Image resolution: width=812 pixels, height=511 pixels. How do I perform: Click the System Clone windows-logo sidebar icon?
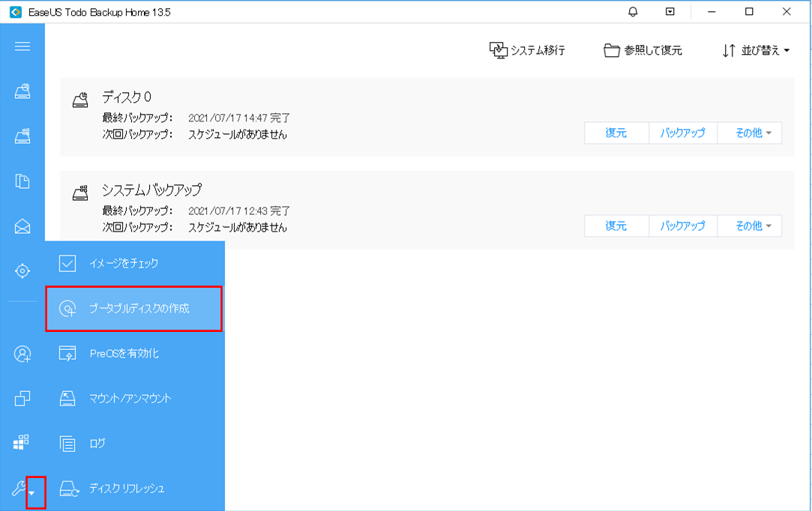click(x=22, y=443)
